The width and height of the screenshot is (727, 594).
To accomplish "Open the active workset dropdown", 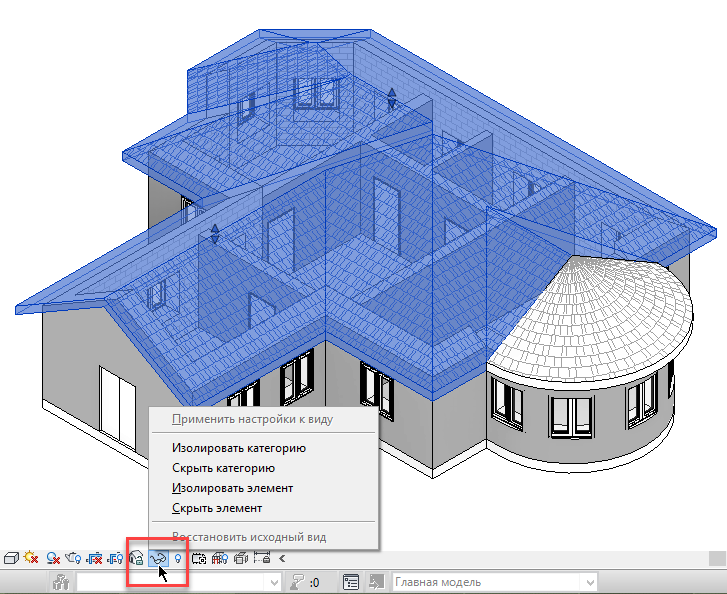I will coord(274,582).
